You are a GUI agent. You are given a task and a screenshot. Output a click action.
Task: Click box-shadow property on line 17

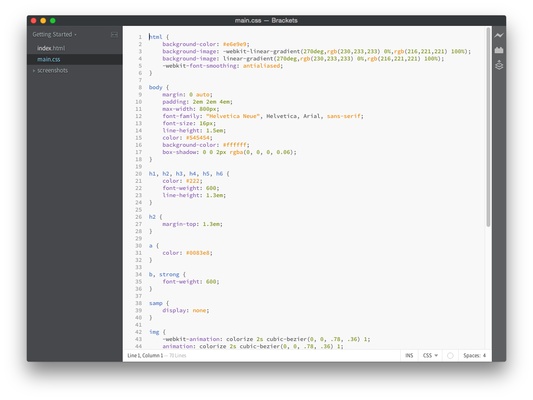[179, 152]
